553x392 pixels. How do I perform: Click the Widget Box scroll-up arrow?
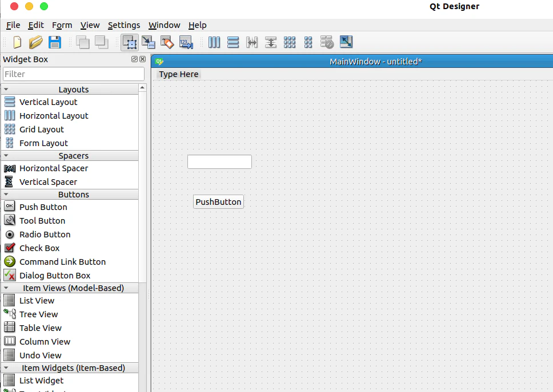coord(142,88)
